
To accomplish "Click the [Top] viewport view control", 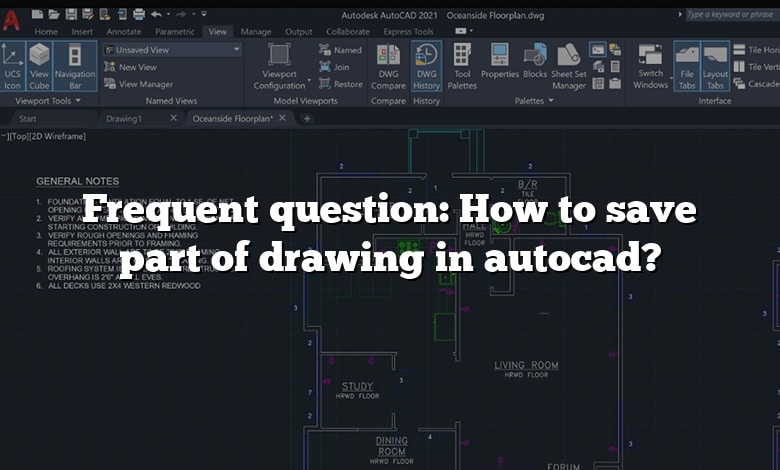I will point(19,136).
